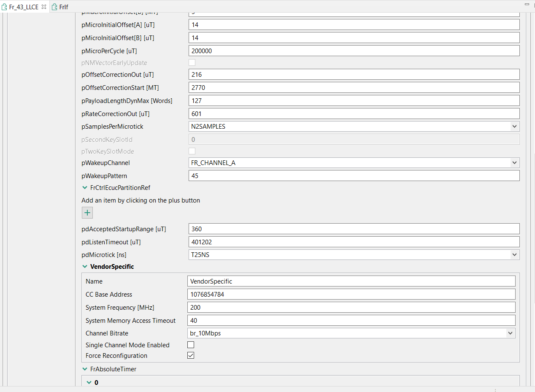Uncheck Force Reconfiguration

pyautogui.click(x=190, y=355)
